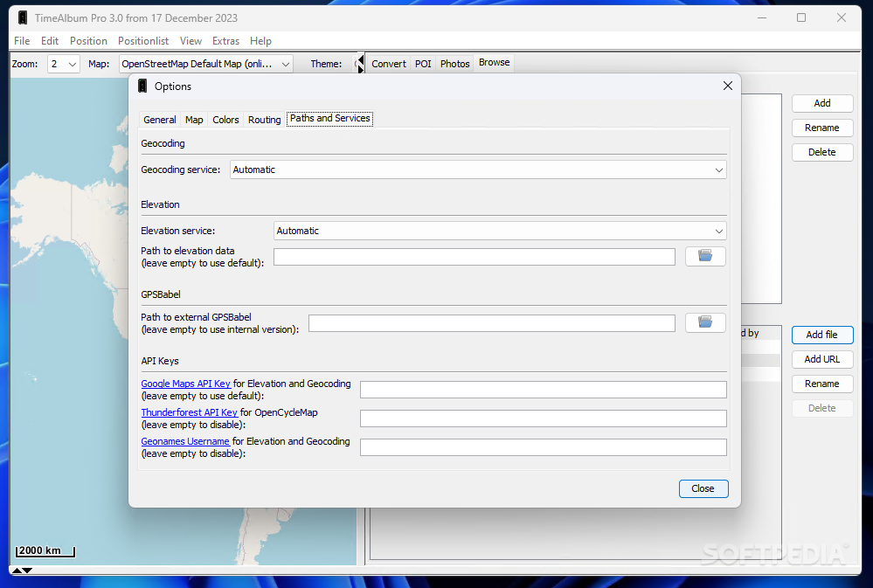Click the bottom-left map panel arrows
Viewport: 873px width, 588px height.
click(22, 571)
